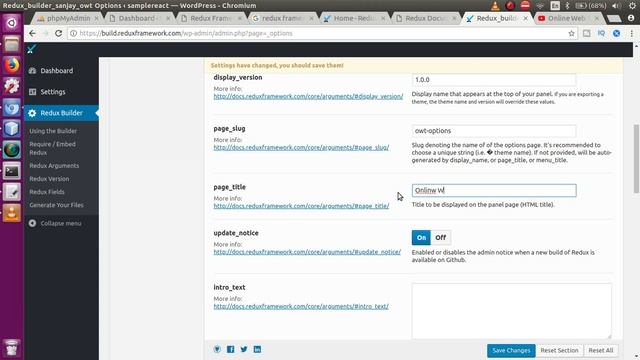Switch to the Home - Redux tab
This screenshot has height=360, width=640.
click(x=353, y=18)
